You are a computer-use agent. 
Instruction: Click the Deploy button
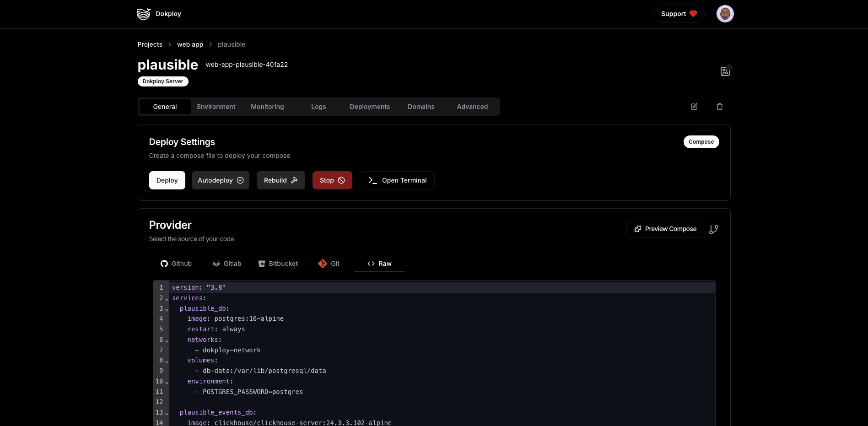(167, 180)
